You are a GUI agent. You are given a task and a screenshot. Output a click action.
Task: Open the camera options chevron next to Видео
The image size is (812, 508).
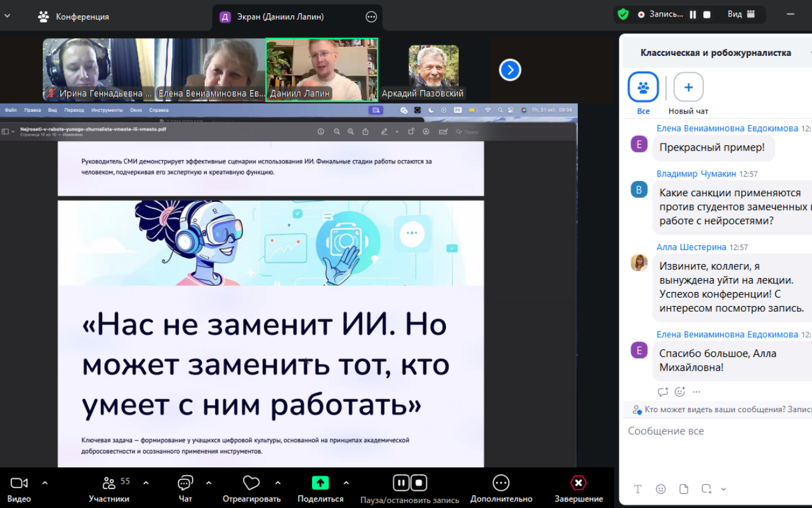coord(45,483)
